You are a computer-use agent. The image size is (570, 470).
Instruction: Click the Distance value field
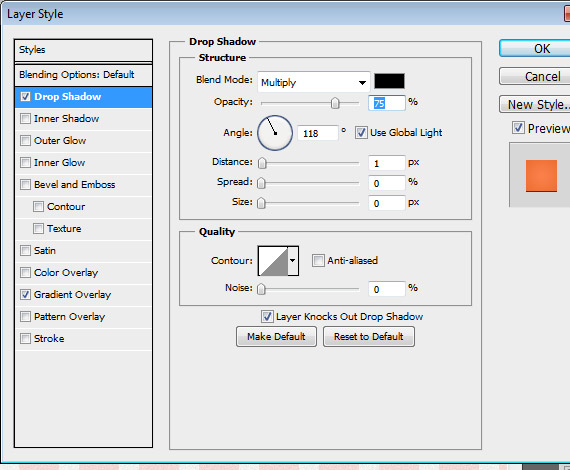pos(387,163)
